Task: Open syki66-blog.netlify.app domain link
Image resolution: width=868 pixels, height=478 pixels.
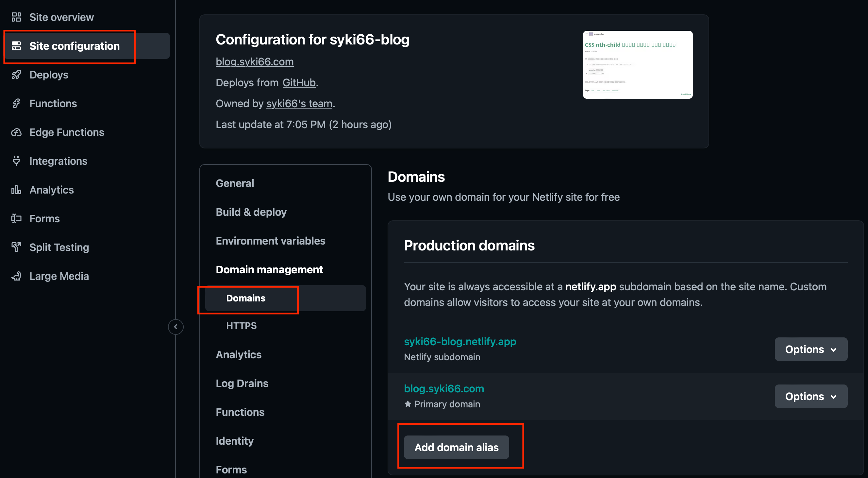Action: click(460, 341)
